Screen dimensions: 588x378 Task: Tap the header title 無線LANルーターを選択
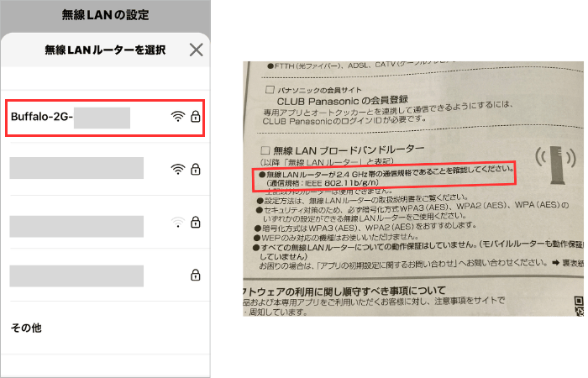[105, 50]
